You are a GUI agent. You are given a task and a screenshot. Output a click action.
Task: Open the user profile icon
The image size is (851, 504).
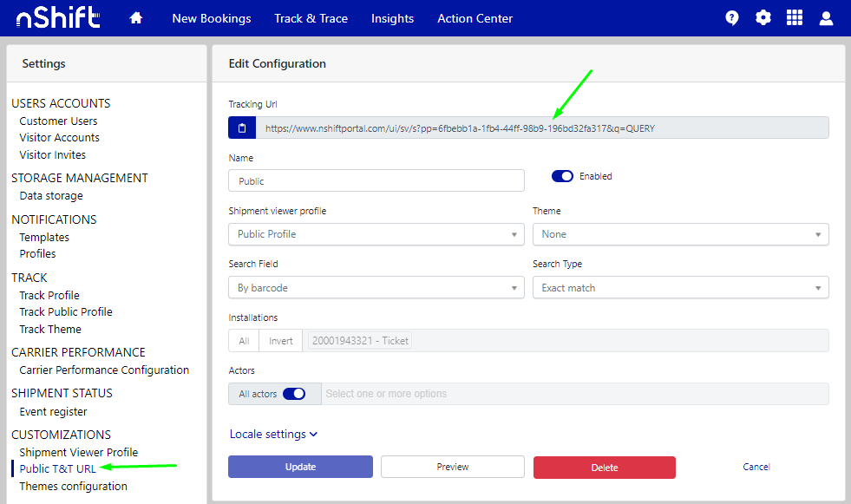[826, 18]
